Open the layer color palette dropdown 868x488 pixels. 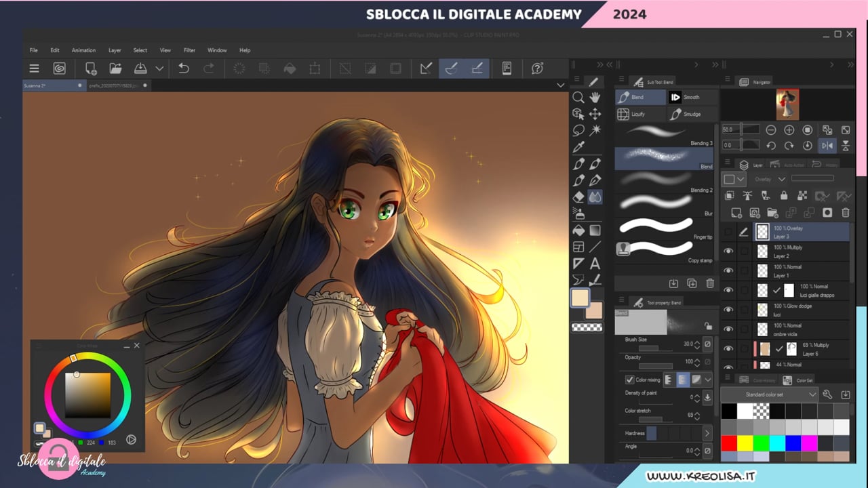coord(734,179)
